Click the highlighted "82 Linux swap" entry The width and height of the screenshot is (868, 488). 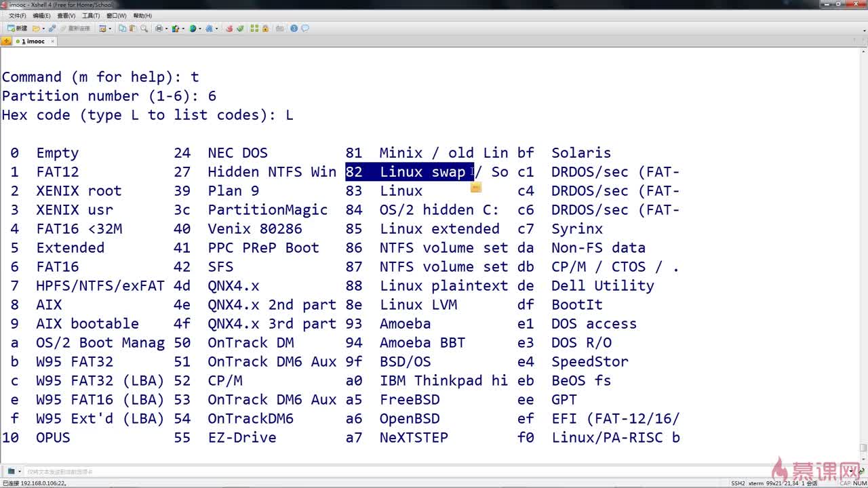410,172
